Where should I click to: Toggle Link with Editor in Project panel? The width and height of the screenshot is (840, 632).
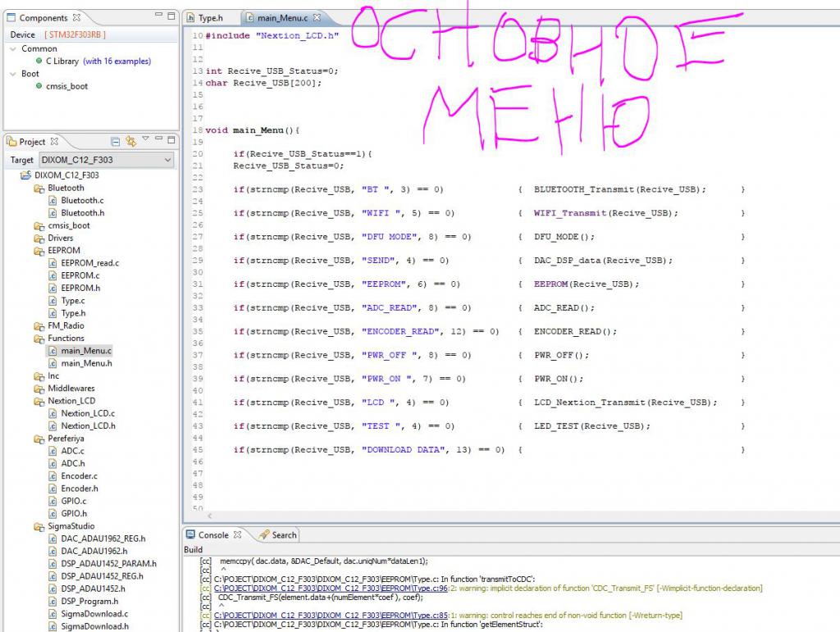[130, 142]
